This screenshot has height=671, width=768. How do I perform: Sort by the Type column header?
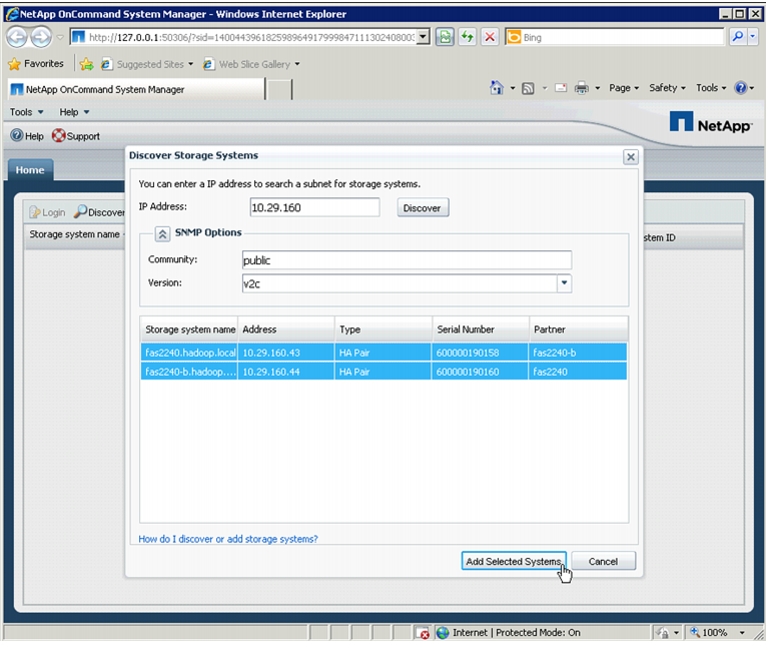384,329
